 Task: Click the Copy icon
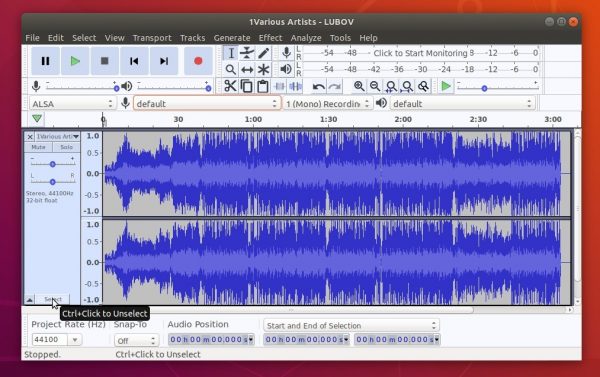coord(247,86)
